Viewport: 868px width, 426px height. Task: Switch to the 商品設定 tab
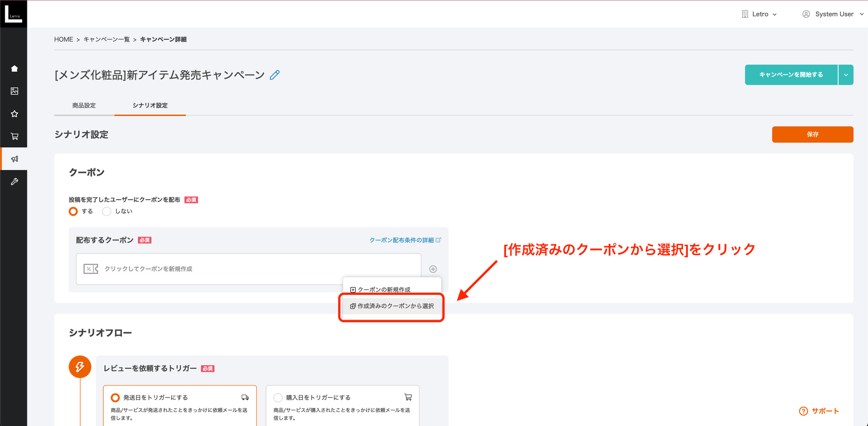pos(84,105)
